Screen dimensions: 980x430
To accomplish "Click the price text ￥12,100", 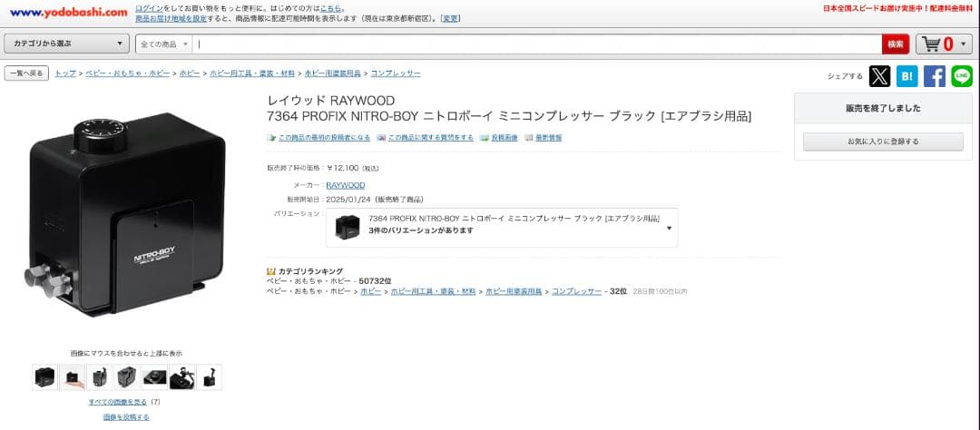I will [x=342, y=168].
